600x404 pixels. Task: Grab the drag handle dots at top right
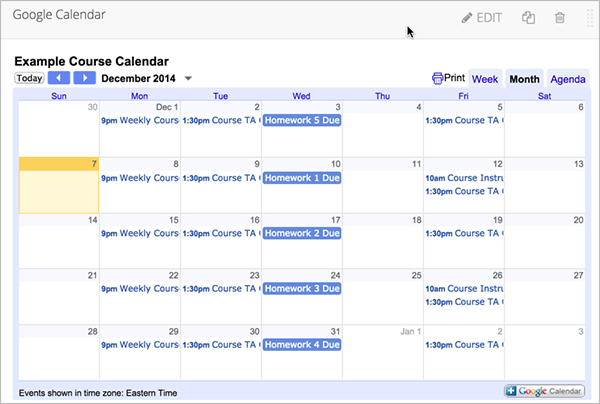point(588,18)
